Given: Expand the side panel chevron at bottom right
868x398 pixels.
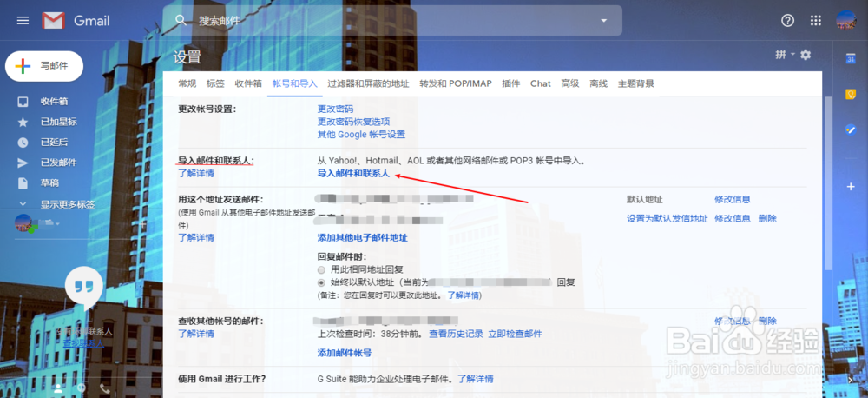Looking at the screenshot, I should [x=852, y=380].
